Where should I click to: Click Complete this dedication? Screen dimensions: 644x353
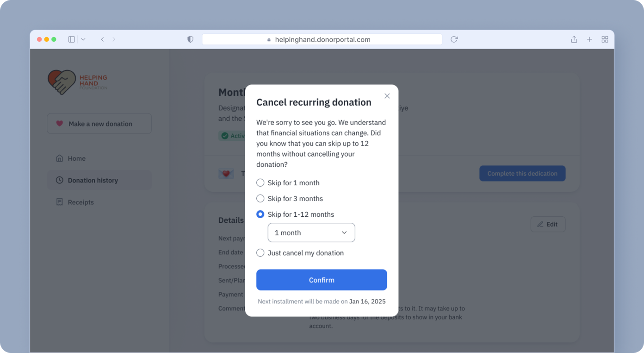click(522, 173)
